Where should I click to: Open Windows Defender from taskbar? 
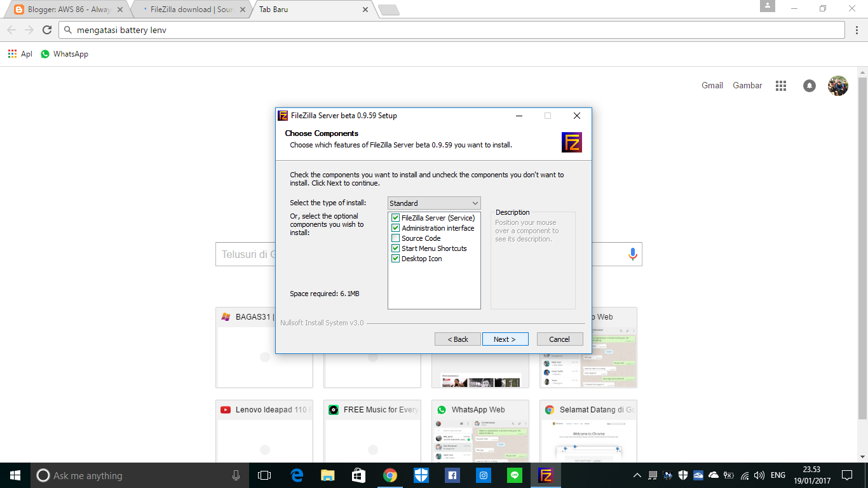click(421, 475)
